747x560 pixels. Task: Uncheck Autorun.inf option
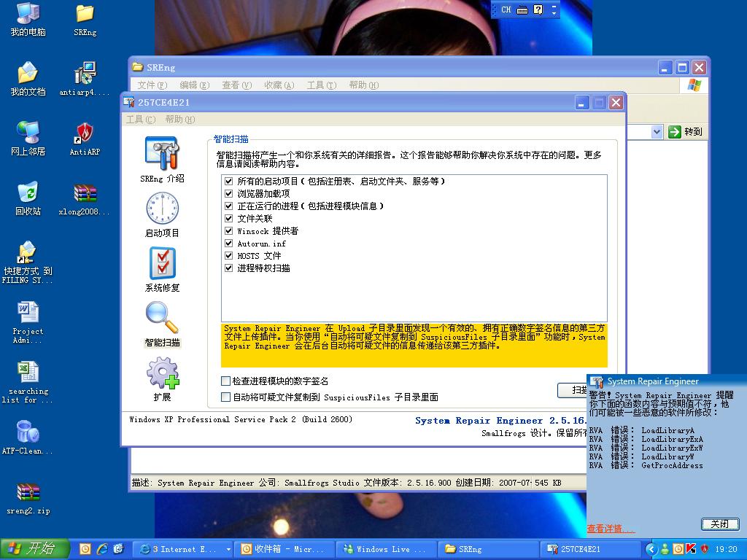[228, 244]
